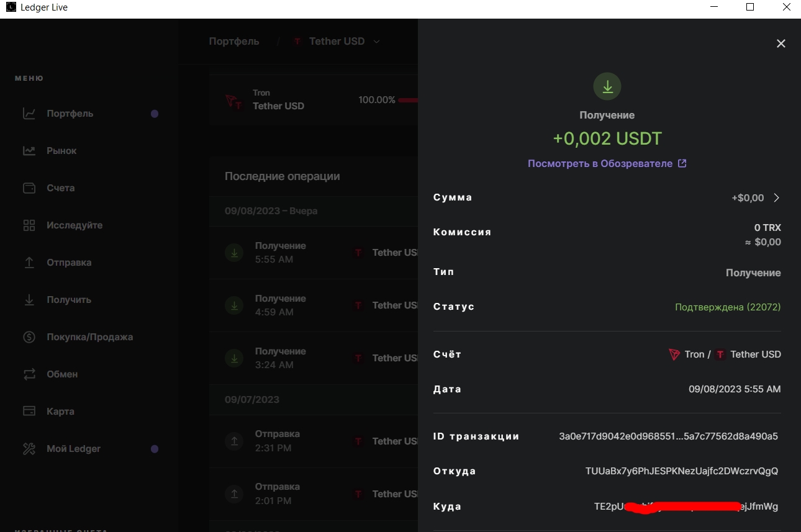Click receive icon of 3:24 AM operation

[x=234, y=358]
